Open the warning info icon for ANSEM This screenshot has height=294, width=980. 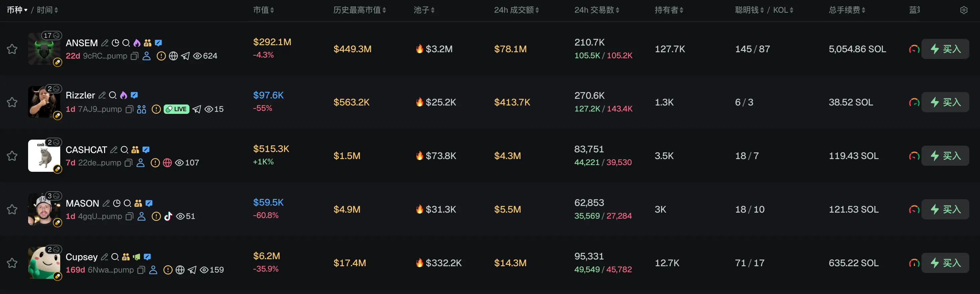pos(161,56)
